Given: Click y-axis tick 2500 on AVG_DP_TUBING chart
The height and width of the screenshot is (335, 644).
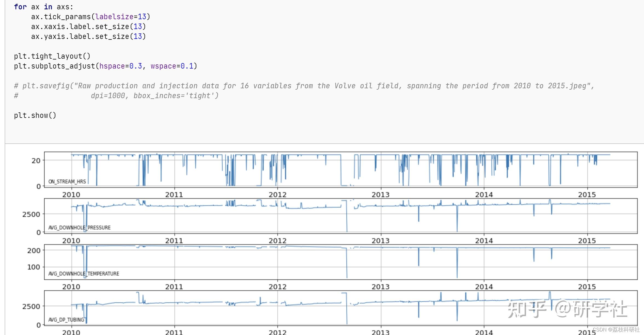Looking at the screenshot, I should pyautogui.click(x=31, y=306).
